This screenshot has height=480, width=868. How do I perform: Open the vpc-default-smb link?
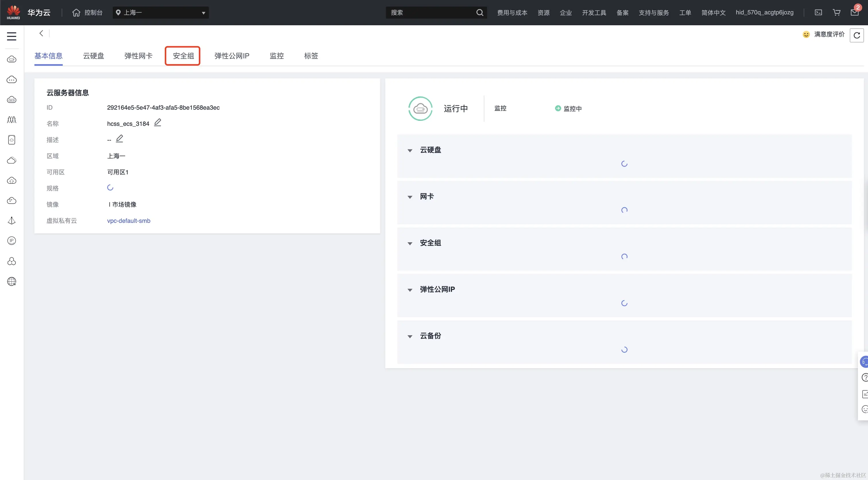point(128,221)
